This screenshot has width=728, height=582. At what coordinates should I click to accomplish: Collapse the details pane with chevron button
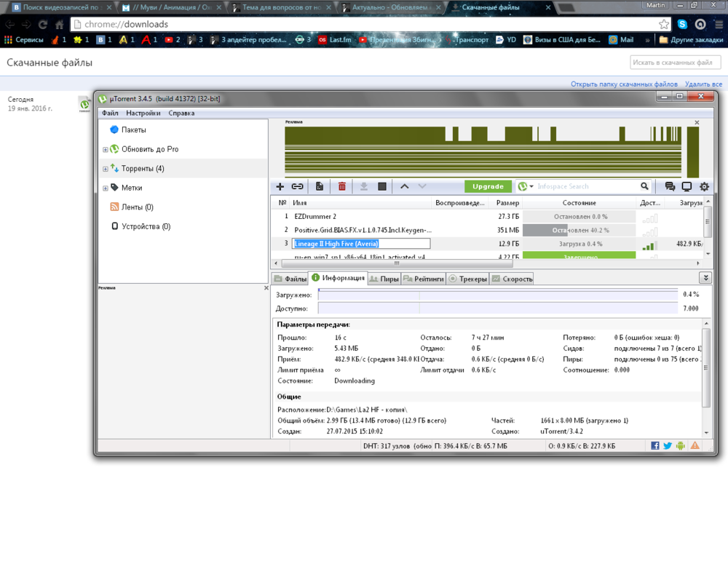coord(705,278)
